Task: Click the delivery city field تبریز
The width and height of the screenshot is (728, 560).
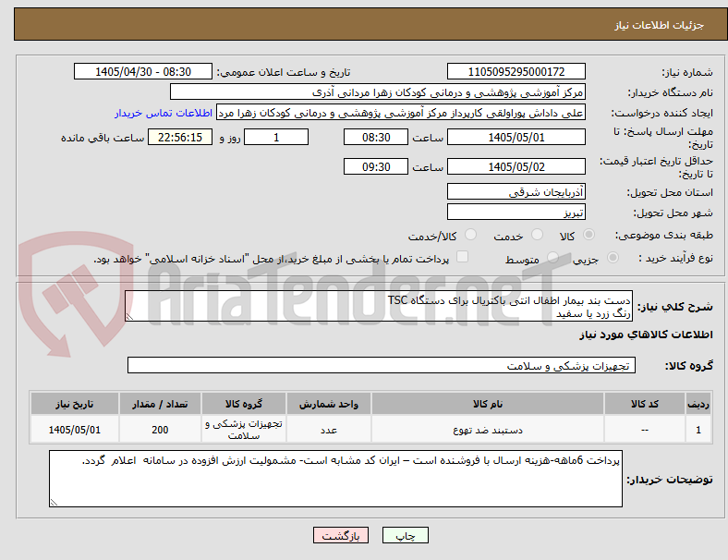Action: pyautogui.click(x=516, y=212)
